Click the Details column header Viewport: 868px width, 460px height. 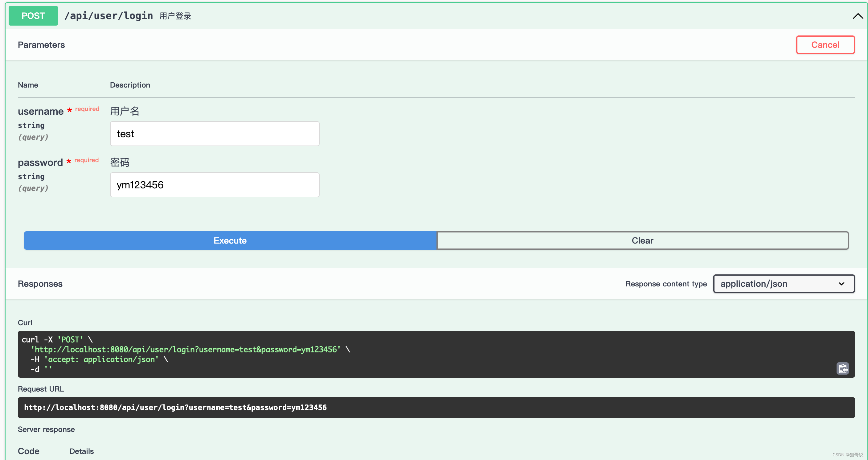click(82, 451)
